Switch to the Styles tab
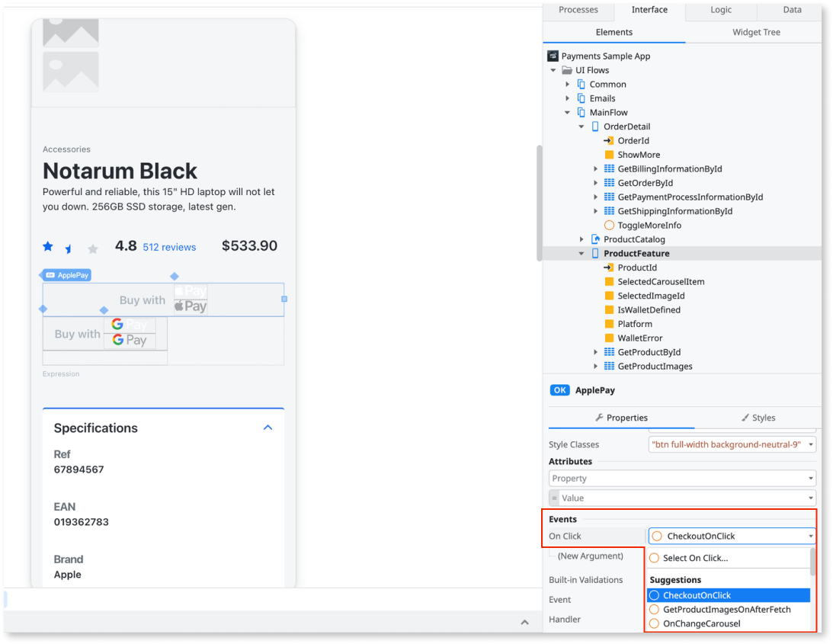The width and height of the screenshot is (833, 644). tap(758, 418)
